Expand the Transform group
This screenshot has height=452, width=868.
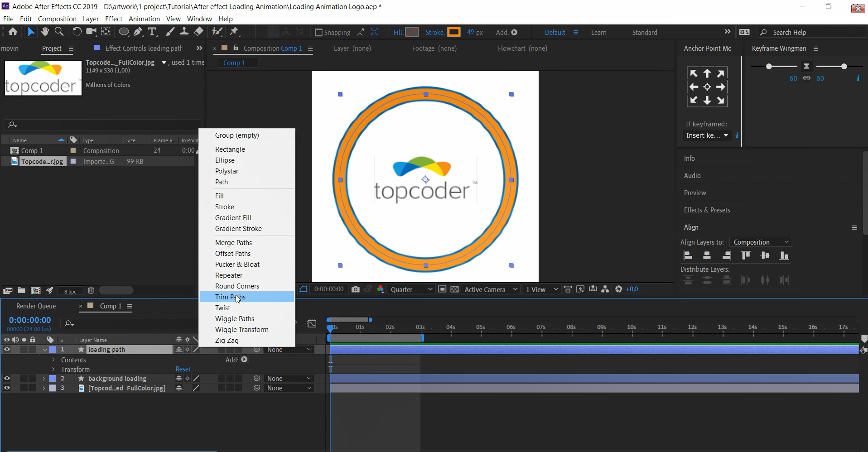53,369
